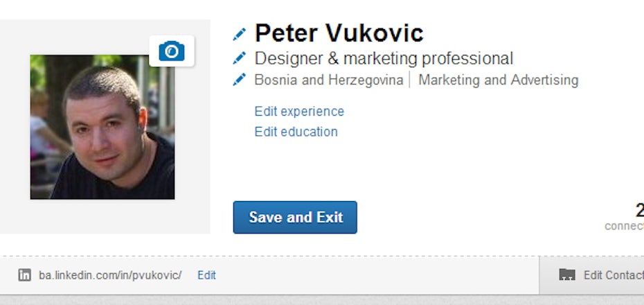Click the connections count number

[639, 210]
